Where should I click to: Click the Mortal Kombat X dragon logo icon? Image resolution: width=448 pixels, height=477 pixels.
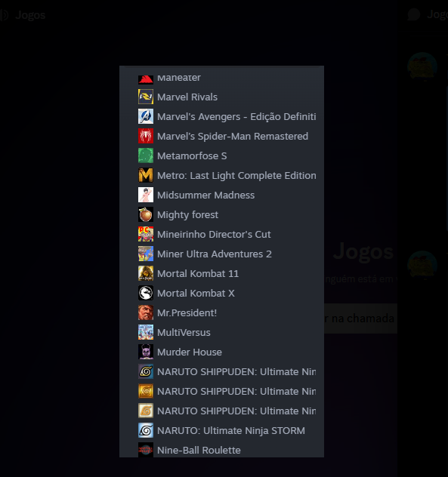pyautogui.click(x=146, y=293)
